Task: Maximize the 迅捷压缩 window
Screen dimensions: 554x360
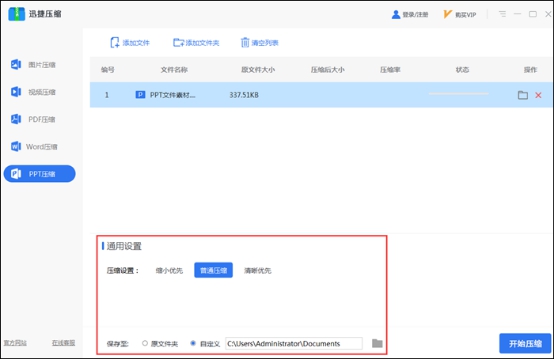Action: (x=533, y=14)
